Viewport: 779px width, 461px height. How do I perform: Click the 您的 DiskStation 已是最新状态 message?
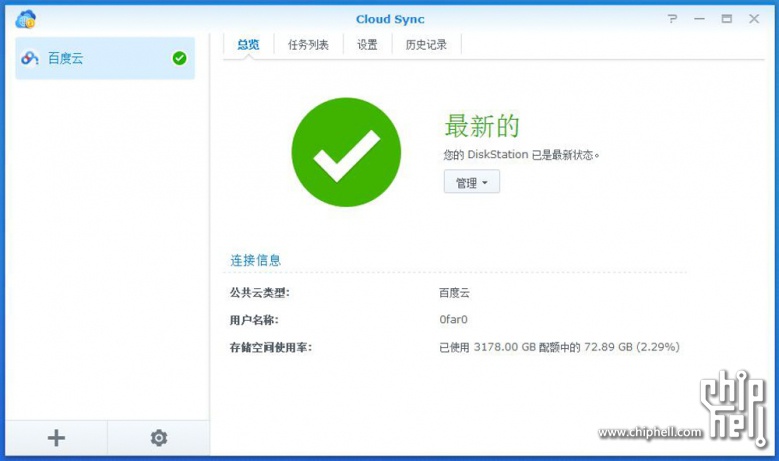521,155
